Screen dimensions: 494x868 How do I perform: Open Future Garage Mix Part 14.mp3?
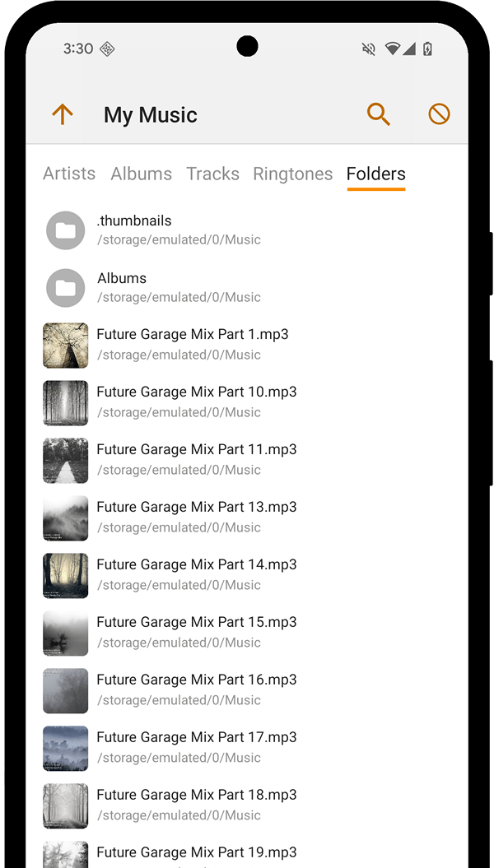click(x=196, y=574)
